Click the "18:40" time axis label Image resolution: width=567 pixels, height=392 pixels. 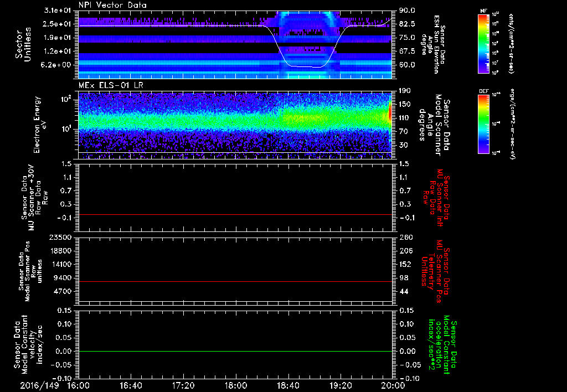(x=288, y=385)
